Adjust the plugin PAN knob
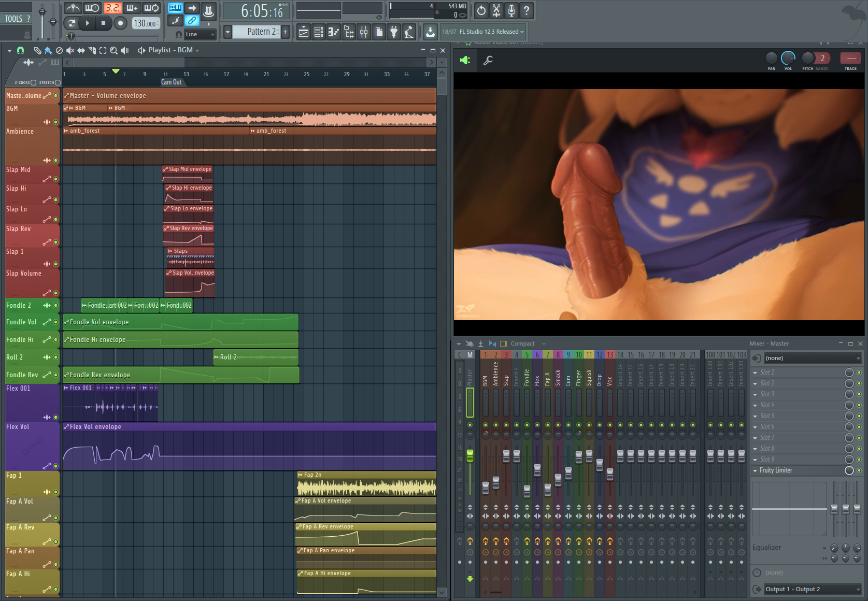This screenshot has width=868, height=601. coord(772,58)
